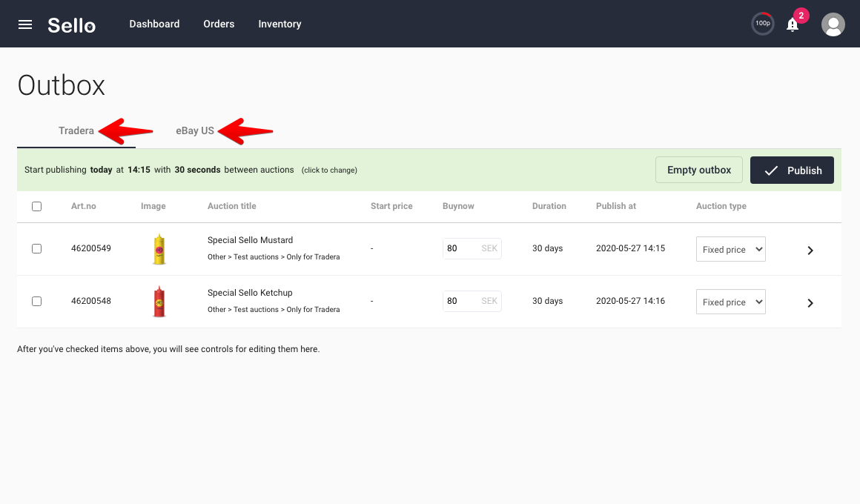This screenshot has width=860, height=504.
Task: Expand the Special Sello Ketchup row with its chevron
Action: (x=810, y=302)
